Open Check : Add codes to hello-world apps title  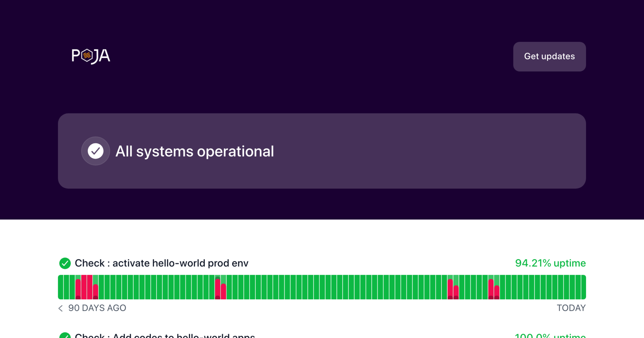click(165, 335)
